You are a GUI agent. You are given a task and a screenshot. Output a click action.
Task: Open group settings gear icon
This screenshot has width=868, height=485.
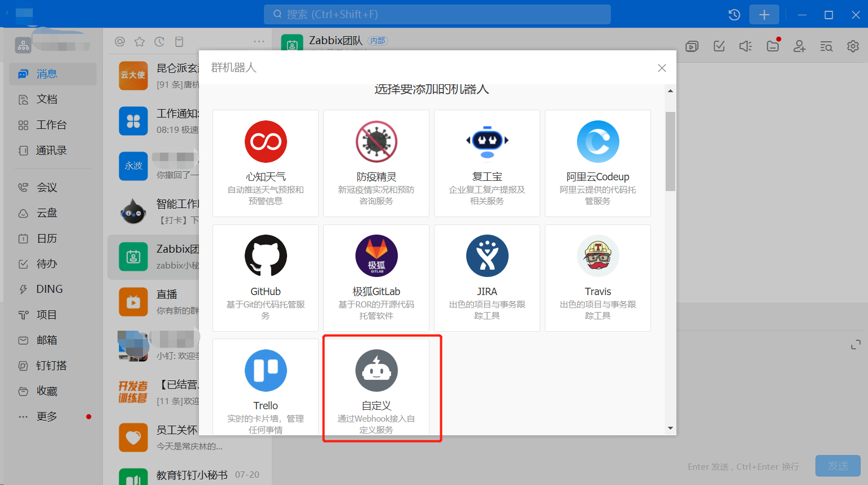[x=853, y=46]
